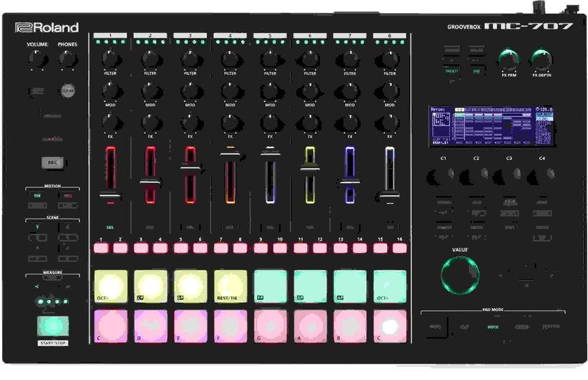Image resolution: width=588 pixels, height=380 pixels.
Task: Tap the F# pad
Action: coord(270,286)
